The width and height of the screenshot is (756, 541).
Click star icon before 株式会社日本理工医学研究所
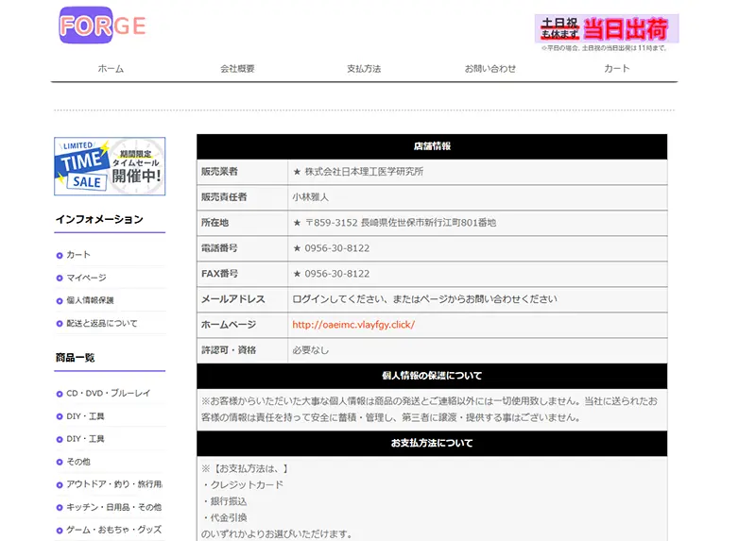(297, 172)
